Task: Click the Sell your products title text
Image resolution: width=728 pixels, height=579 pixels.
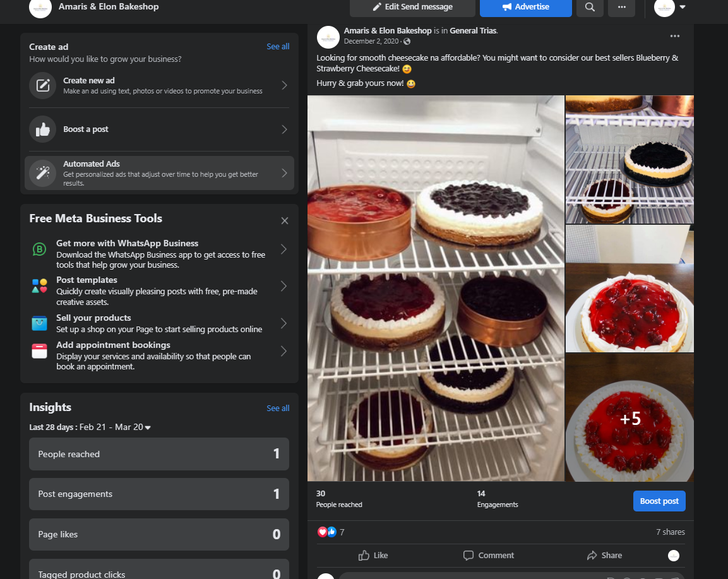Action: (x=94, y=318)
